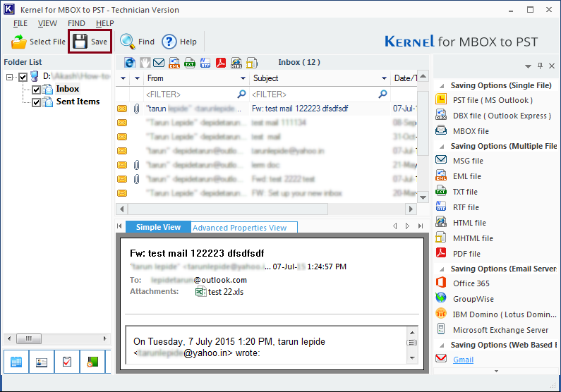Pin the saving options panel

[541, 66]
